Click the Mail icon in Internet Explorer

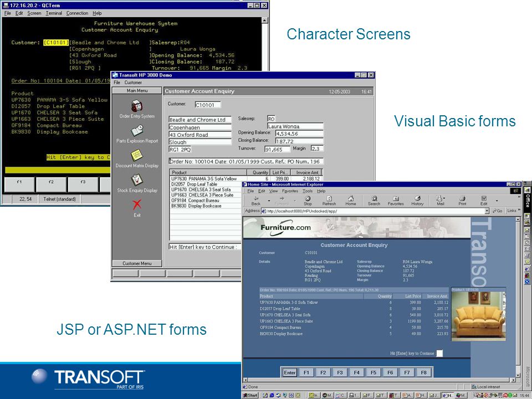coord(439,201)
